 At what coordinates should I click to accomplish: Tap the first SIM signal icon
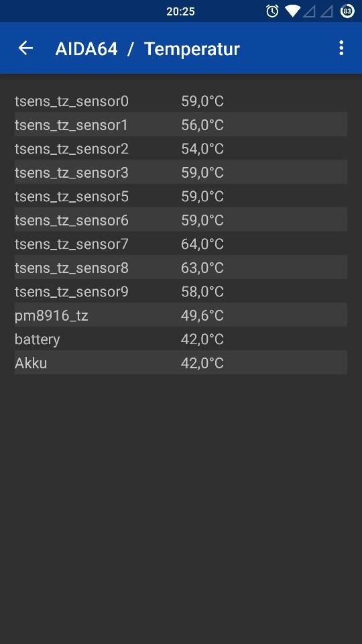[x=309, y=11]
